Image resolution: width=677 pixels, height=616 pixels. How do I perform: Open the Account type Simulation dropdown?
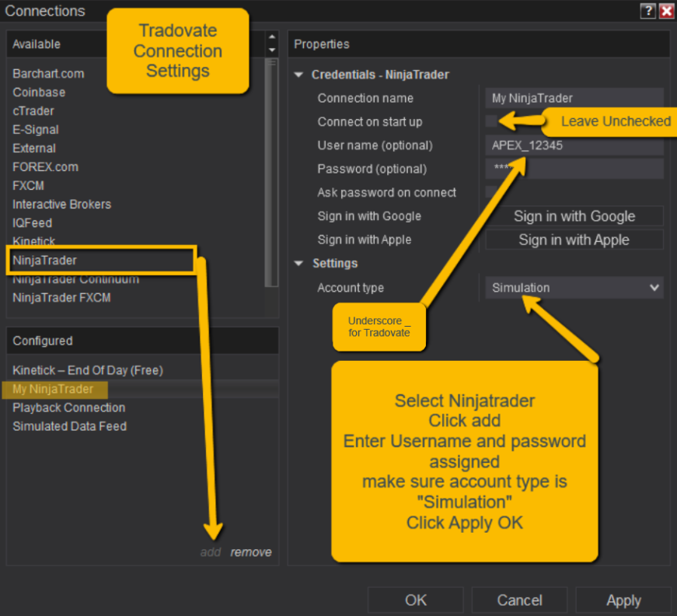pos(574,288)
